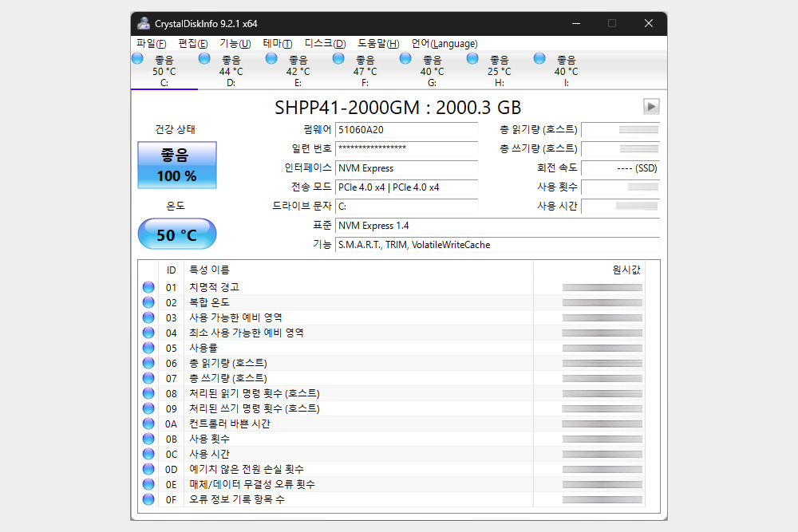Click status orb for attribute 02 복합 온도

point(148,302)
